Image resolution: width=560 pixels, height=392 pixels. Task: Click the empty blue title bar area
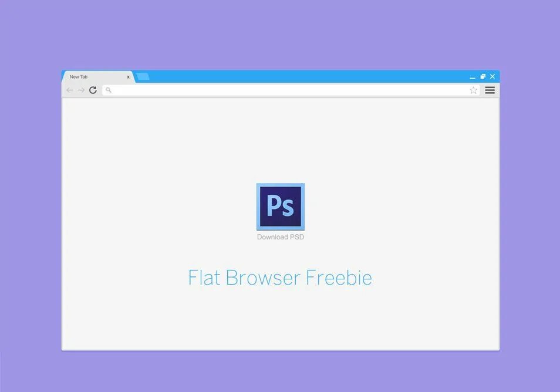pyautogui.click(x=307, y=76)
